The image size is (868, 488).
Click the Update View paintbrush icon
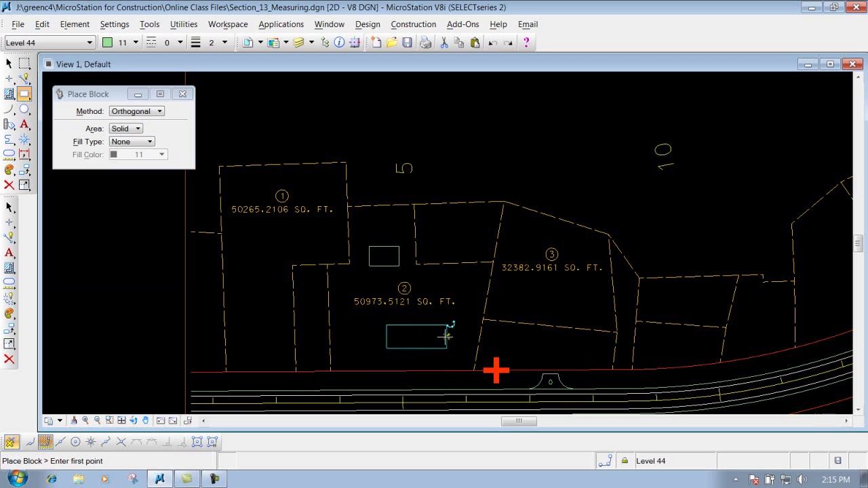[x=74, y=421]
